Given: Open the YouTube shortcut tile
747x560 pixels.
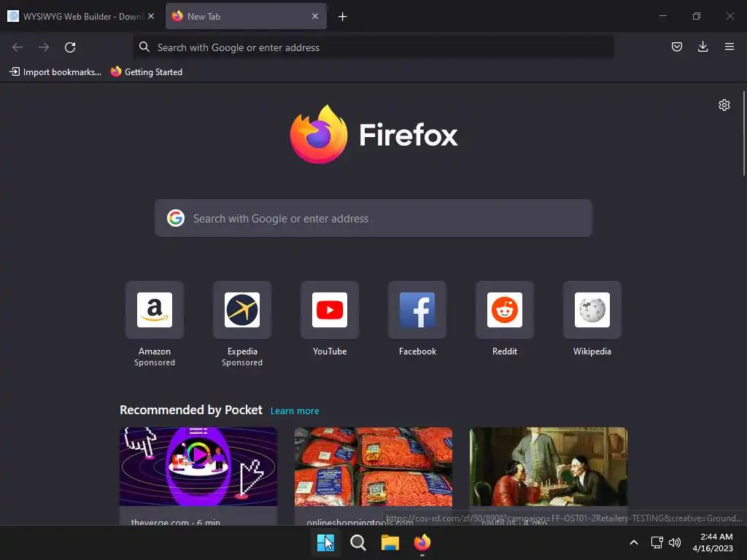Looking at the screenshot, I should [330, 310].
